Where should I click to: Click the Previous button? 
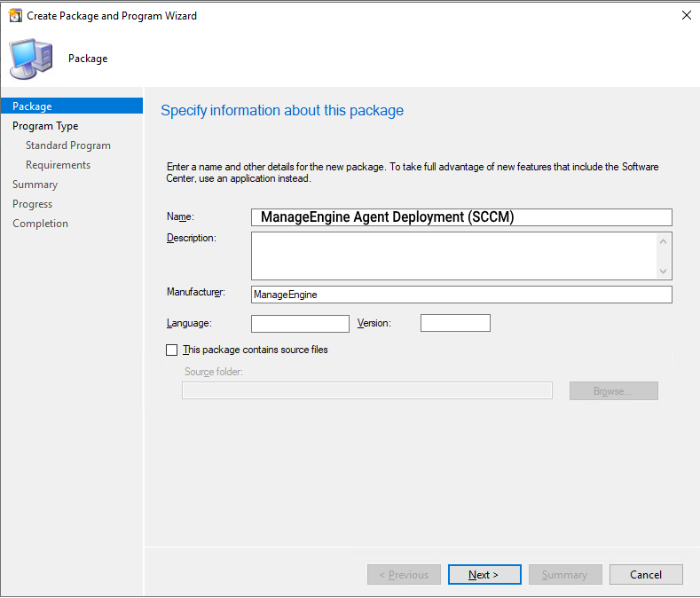click(404, 575)
